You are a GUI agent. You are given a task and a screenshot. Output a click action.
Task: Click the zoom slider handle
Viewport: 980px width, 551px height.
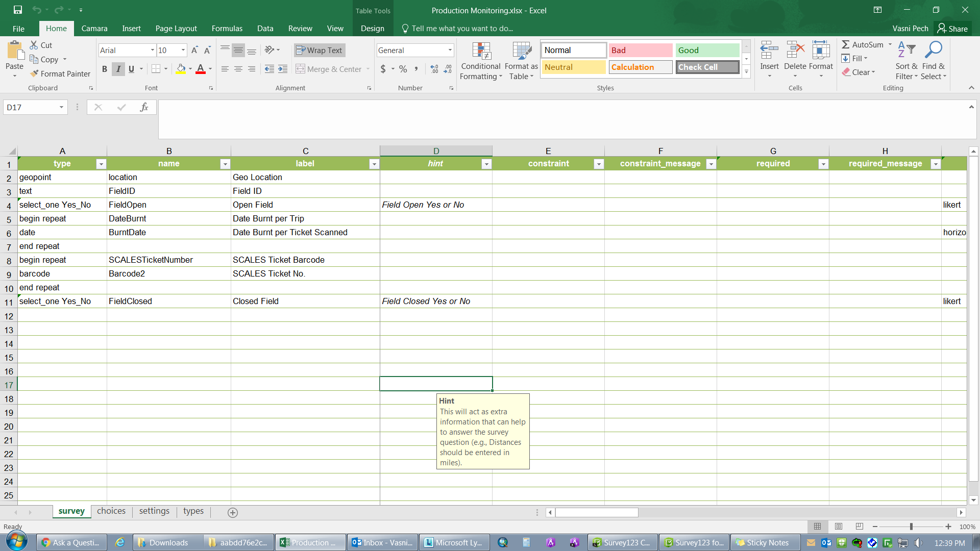point(911,527)
